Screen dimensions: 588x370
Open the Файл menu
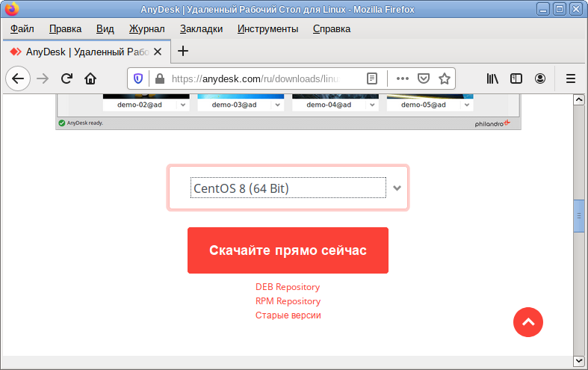22,29
